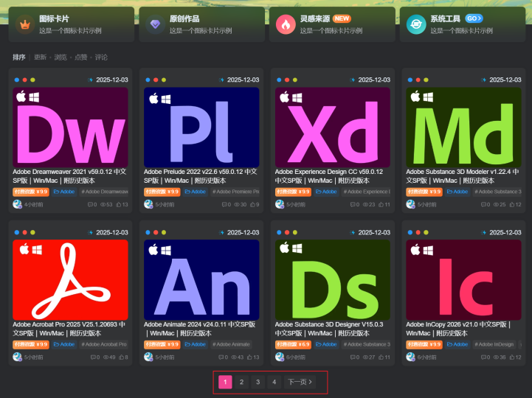Click the 付费资源 ¥9.9 badge on Dreamweaver post

click(x=30, y=192)
